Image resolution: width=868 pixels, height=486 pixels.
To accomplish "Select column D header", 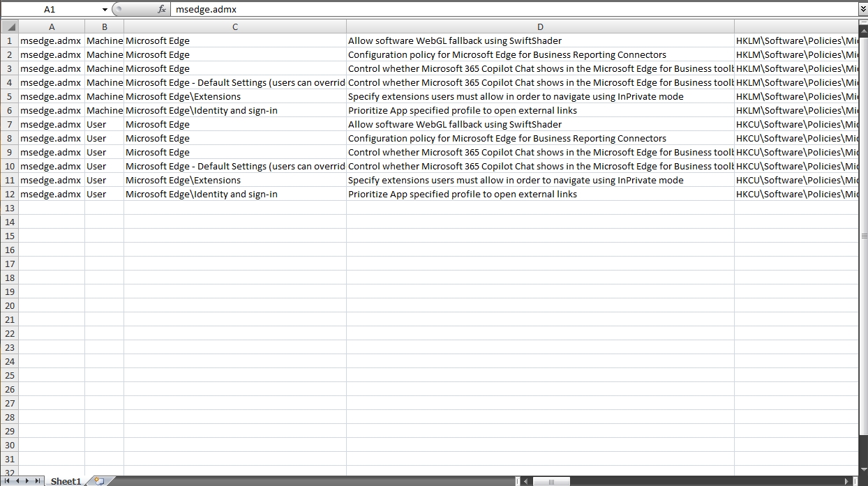I will coord(540,26).
